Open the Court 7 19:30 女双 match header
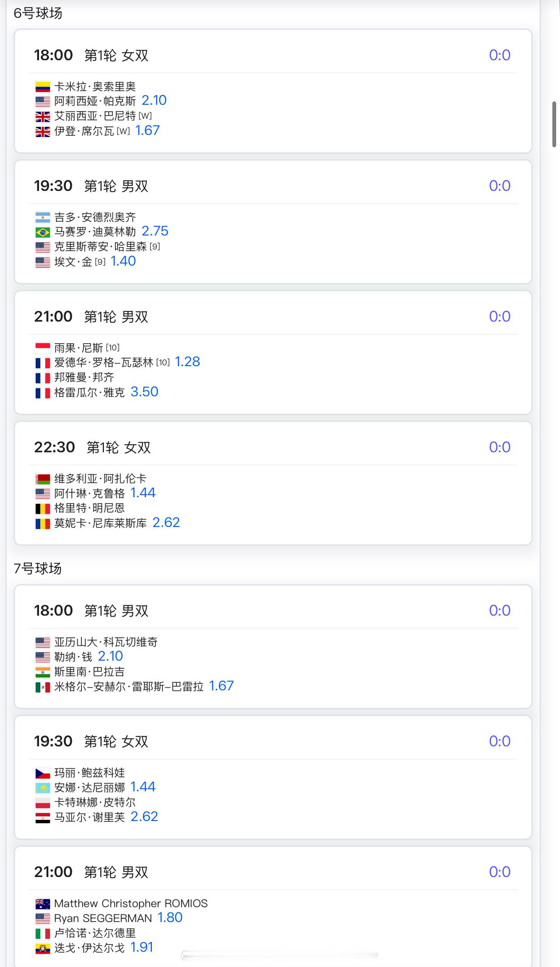Image resolution: width=560 pixels, height=967 pixels. point(273,741)
